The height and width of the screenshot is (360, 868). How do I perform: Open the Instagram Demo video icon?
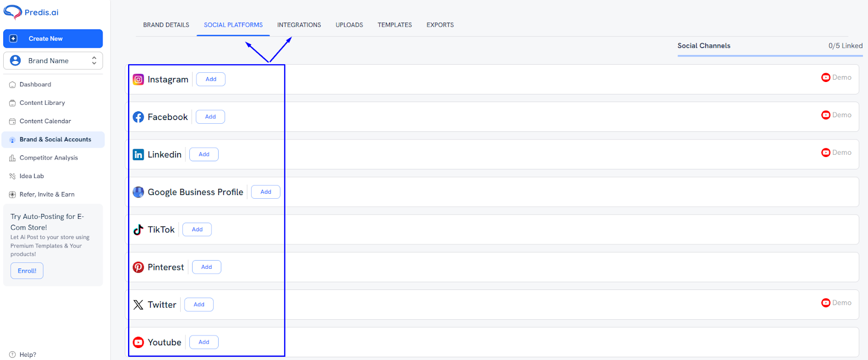click(x=826, y=77)
